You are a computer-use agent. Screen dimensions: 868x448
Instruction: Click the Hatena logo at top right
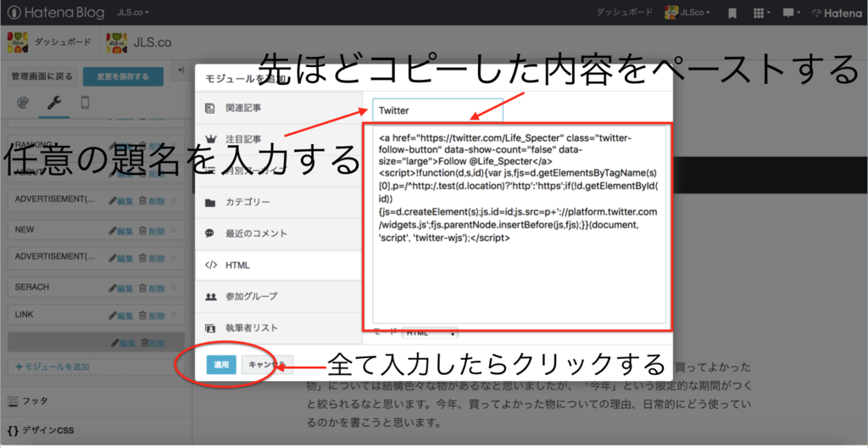pos(837,13)
